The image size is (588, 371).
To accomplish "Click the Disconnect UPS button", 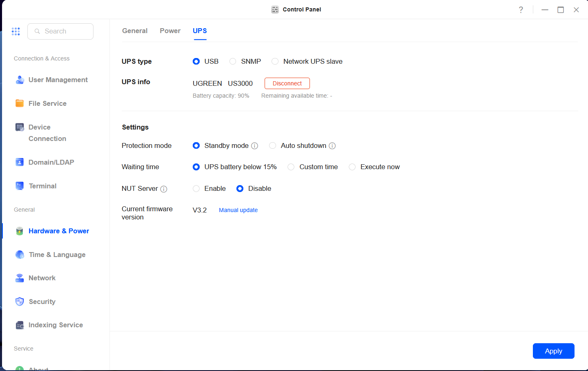I will [x=287, y=83].
